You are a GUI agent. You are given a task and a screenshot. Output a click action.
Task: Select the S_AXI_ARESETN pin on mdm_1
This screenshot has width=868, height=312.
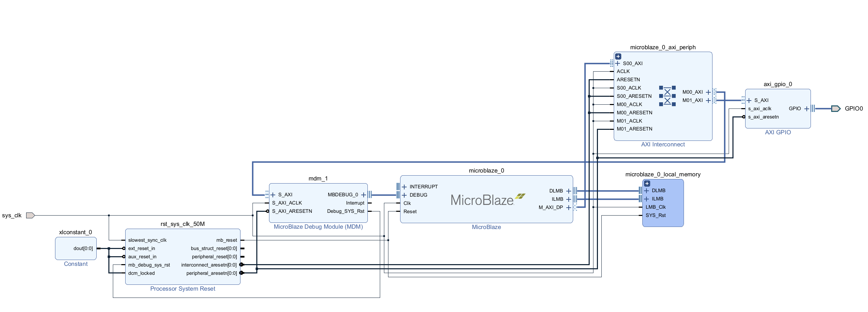tap(292, 211)
